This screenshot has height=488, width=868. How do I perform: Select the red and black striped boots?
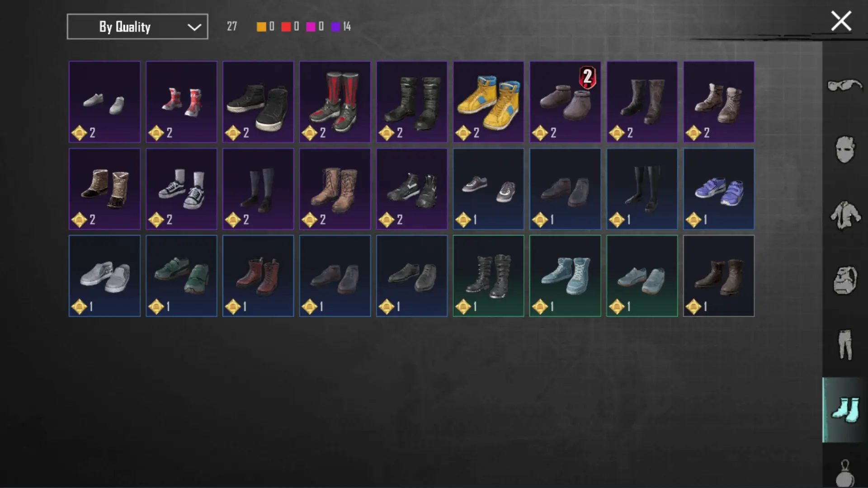(x=335, y=102)
